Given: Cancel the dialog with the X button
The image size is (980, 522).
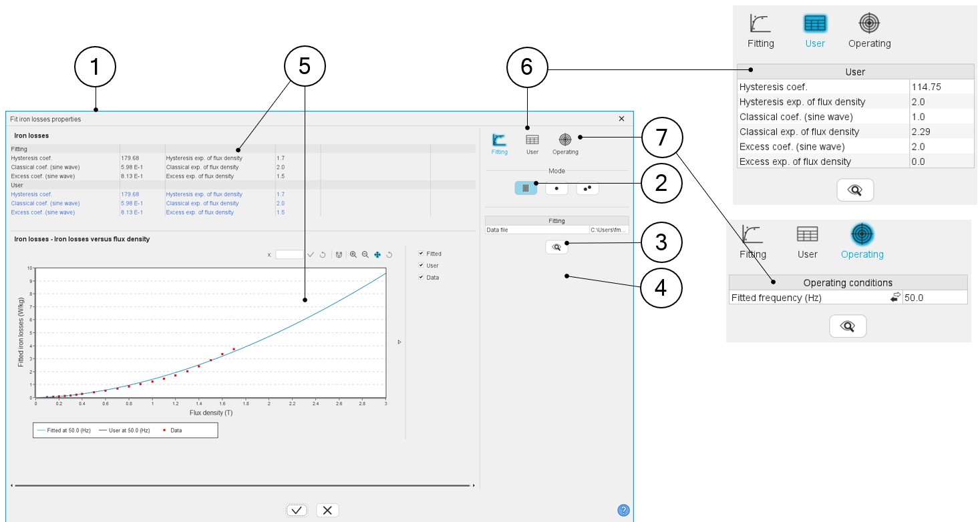Looking at the screenshot, I should 327,510.
